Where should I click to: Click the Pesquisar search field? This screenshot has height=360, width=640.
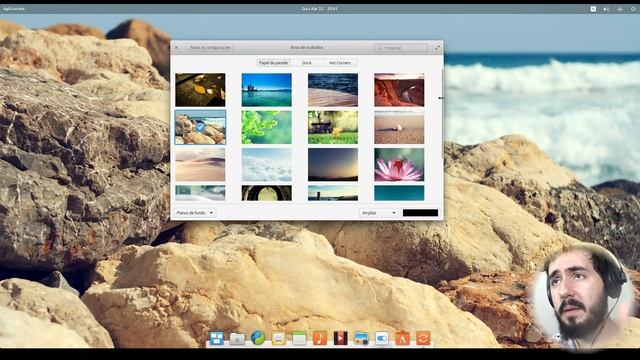pos(401,48)
